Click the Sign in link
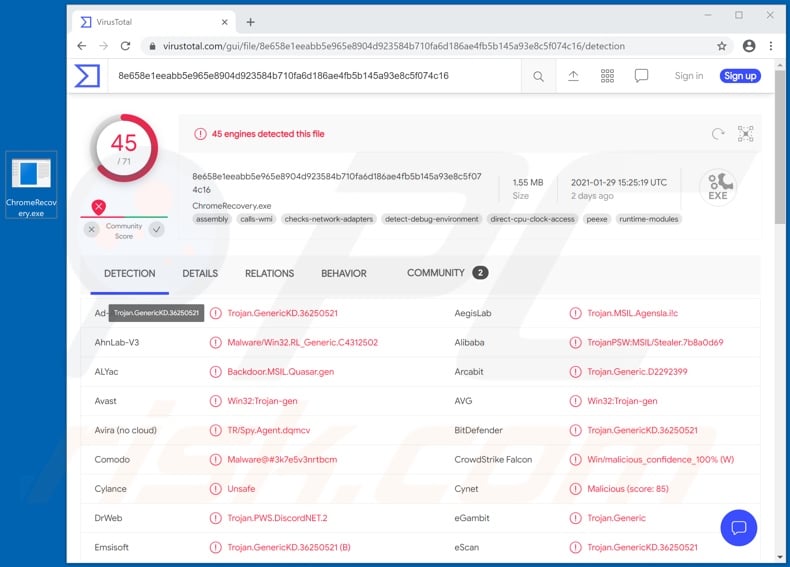Viewport: 790px width, 567px height. pyautogui.click(x=689, y=76)
